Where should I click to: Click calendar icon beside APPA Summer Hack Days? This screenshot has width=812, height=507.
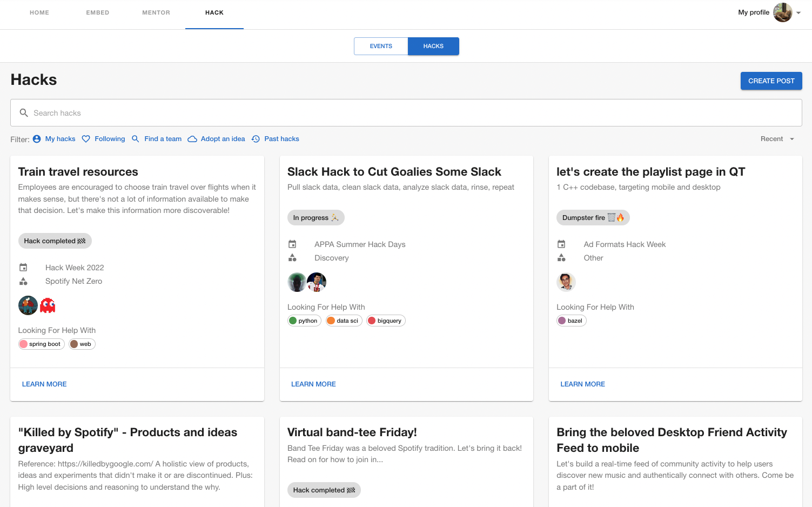pyautogui.click(x=292, y=244)
